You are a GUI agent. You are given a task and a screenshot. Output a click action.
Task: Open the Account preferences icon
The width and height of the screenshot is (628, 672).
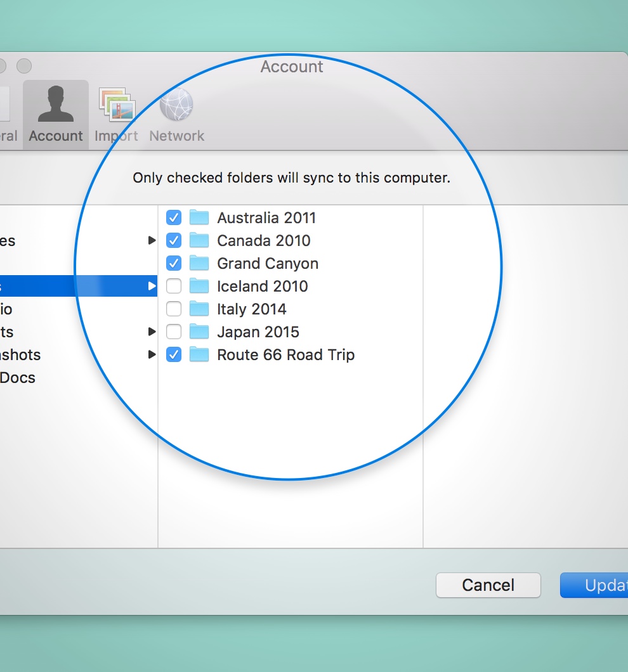tap(56, 105)
